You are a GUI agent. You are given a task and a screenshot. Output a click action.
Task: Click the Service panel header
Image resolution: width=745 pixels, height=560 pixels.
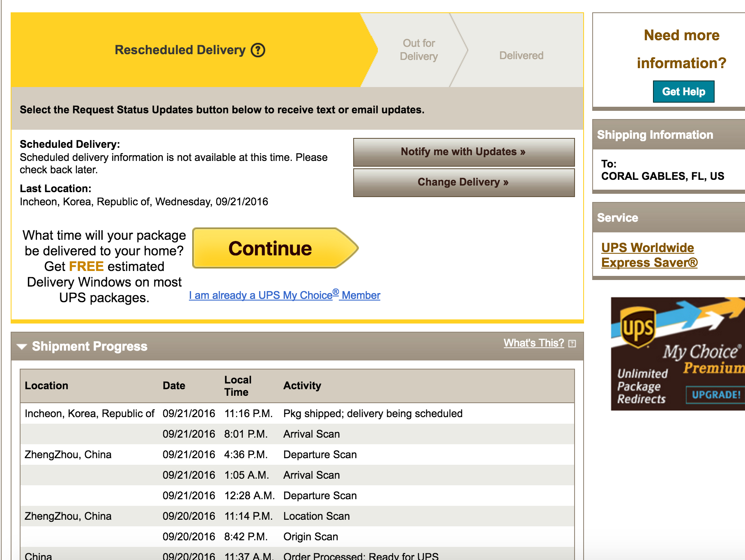tap(669, 218)
